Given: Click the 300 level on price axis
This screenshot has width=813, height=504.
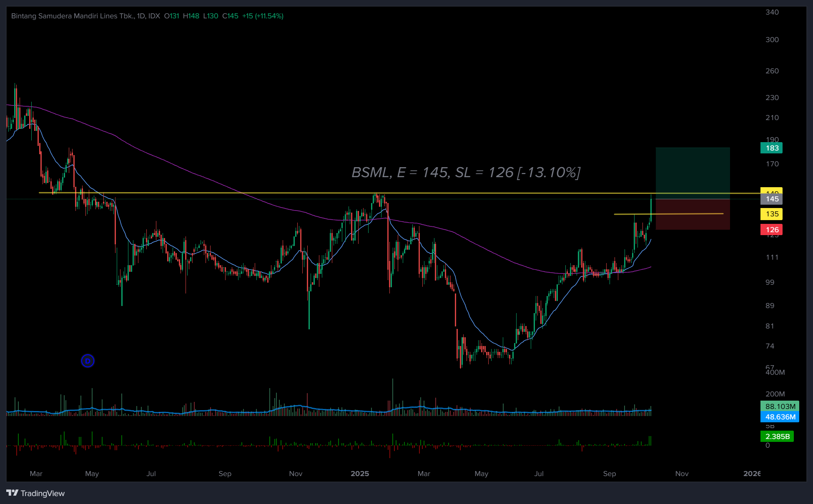Looking at the screenshot, I should (772, 40).
